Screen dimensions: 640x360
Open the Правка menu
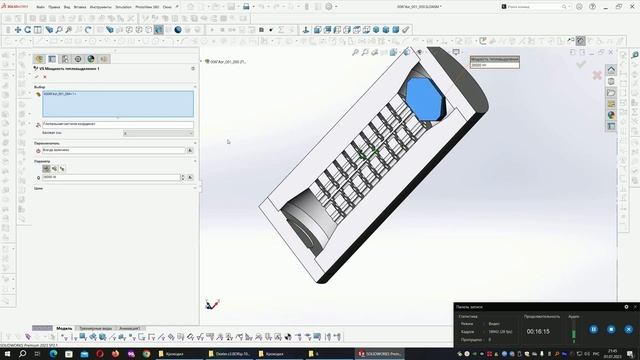point(54,7)
